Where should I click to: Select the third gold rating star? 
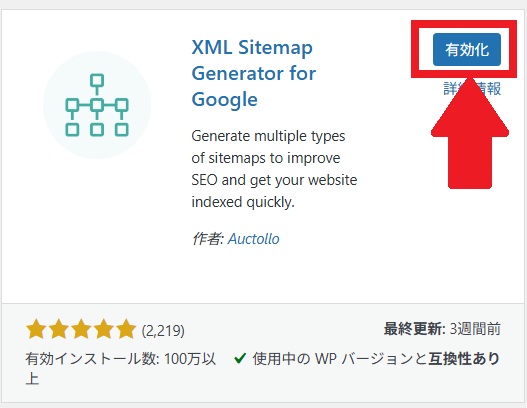tap(81, 329)
